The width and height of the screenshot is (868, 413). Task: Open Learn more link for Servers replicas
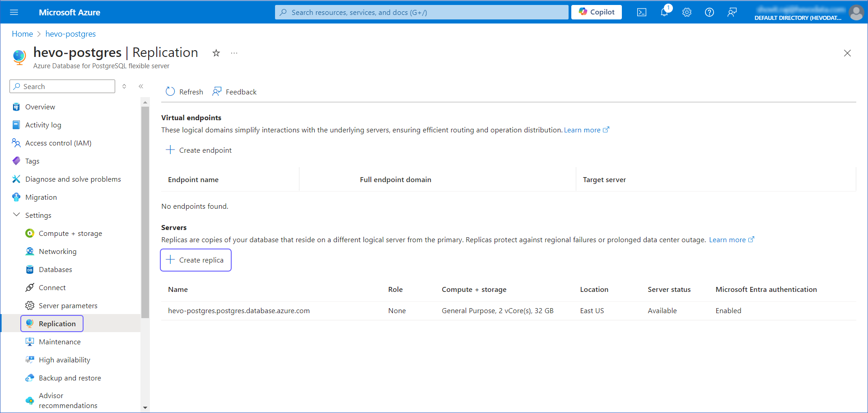(x=732, y=239)
